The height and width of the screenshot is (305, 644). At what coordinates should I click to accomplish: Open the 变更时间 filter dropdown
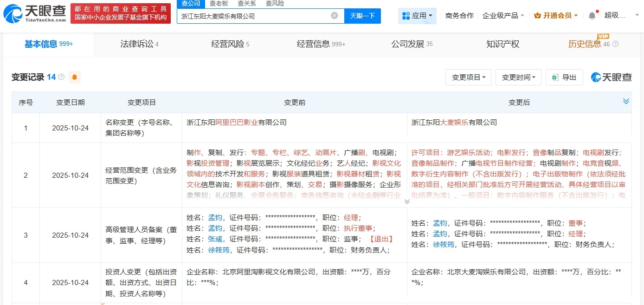(518, 77)
